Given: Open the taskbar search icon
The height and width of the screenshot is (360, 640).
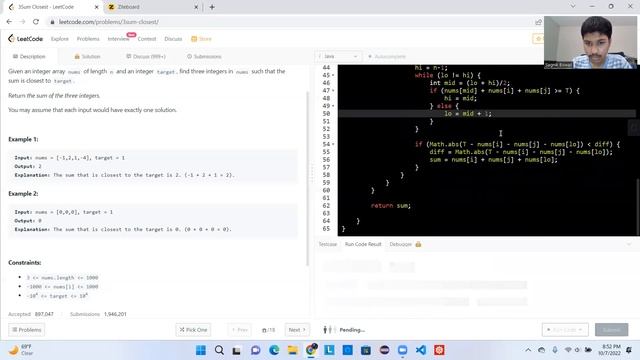Looking at the screenshot, I should 219,350.
